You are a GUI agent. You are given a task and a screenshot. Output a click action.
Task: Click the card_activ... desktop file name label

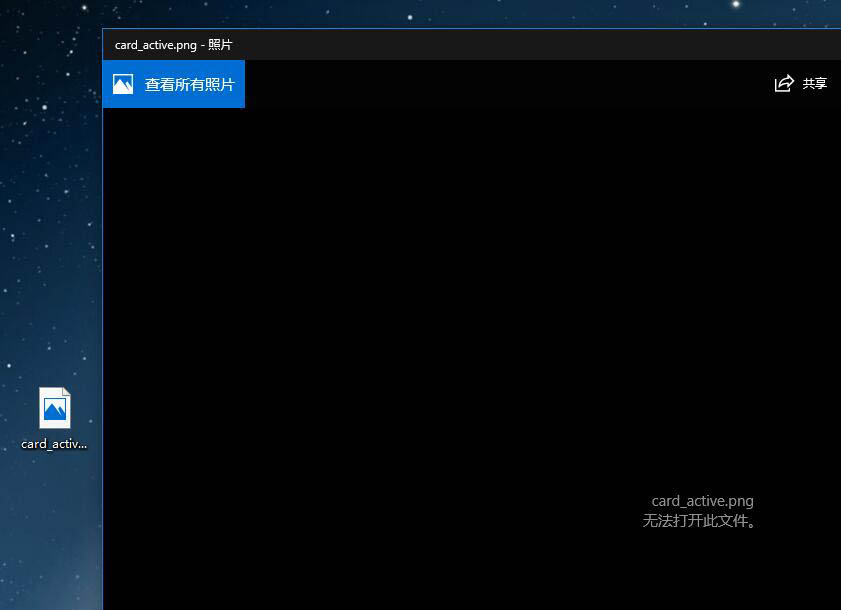(54, 444)
